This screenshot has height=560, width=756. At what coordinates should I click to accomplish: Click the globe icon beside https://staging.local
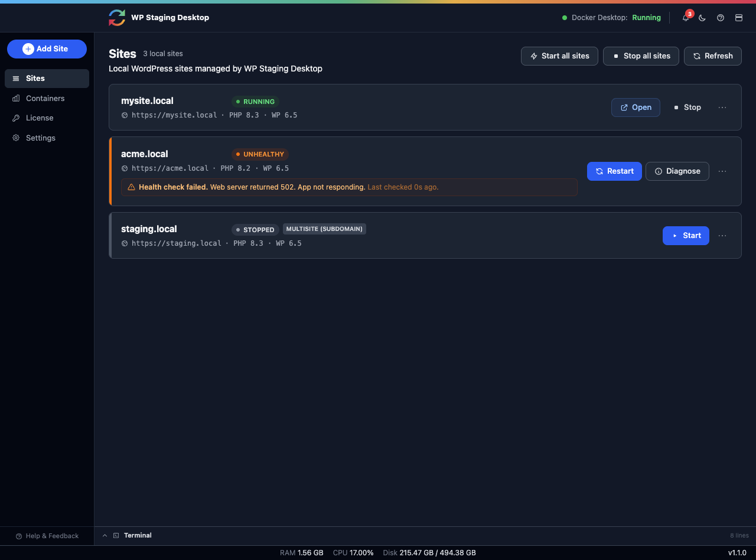click(125, 243)
